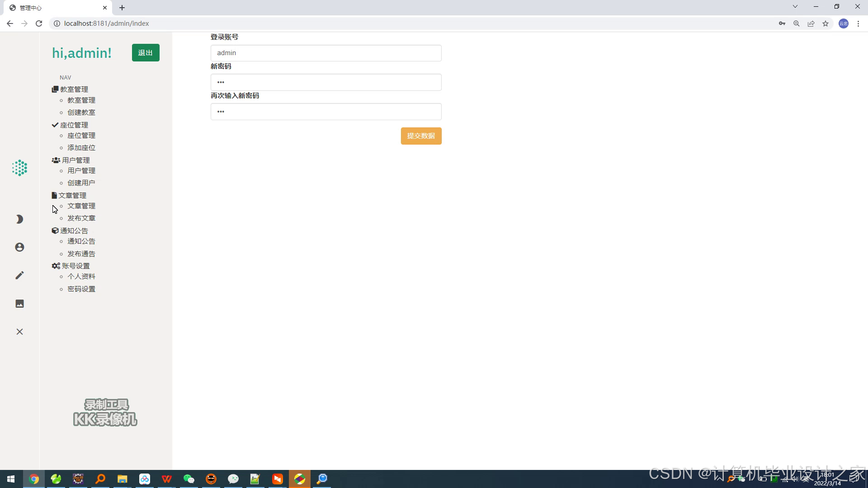Close the sidebar with the X icon

[19, 332]
